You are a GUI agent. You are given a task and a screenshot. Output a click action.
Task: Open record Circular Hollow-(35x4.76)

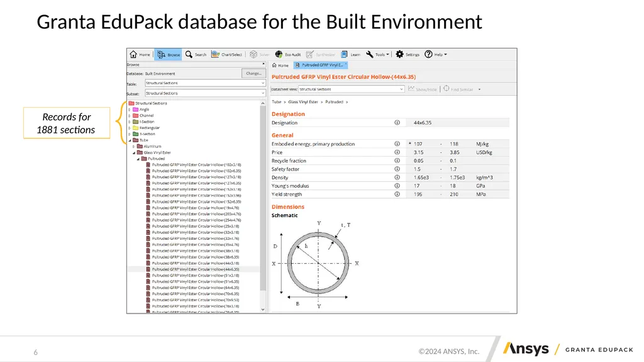[x=192, y=245]
